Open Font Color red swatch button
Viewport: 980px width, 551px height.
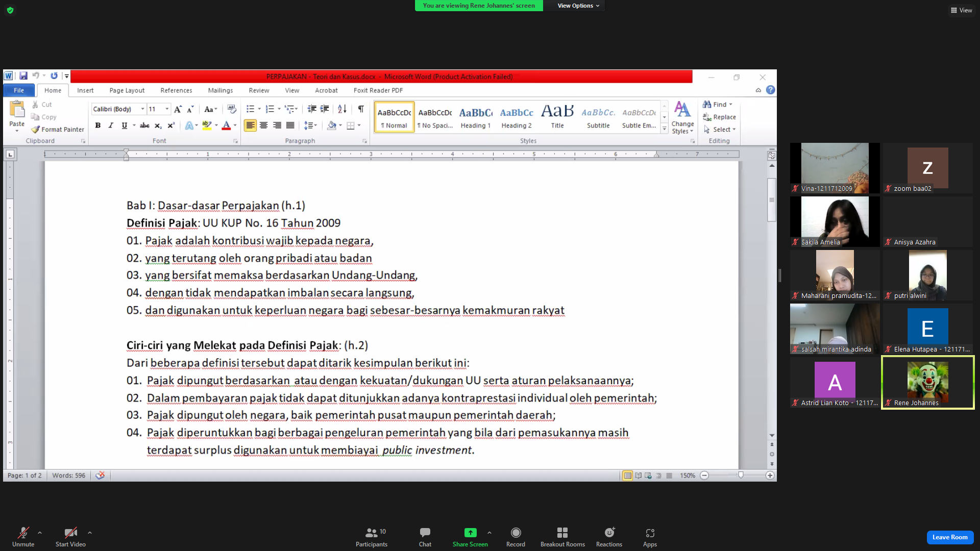(226, 126)
